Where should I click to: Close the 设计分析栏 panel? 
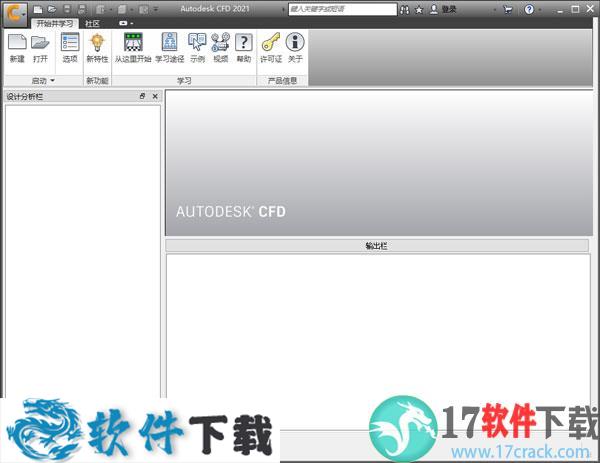coord(155,96)
